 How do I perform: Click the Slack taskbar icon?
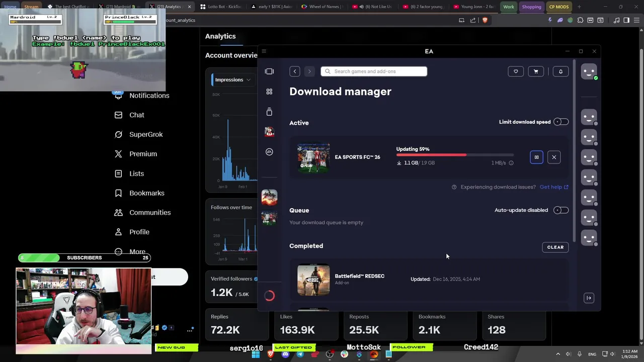344,354
